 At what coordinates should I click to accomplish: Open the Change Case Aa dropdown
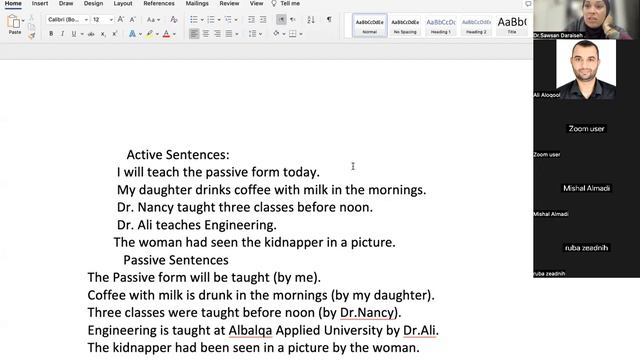153,20
